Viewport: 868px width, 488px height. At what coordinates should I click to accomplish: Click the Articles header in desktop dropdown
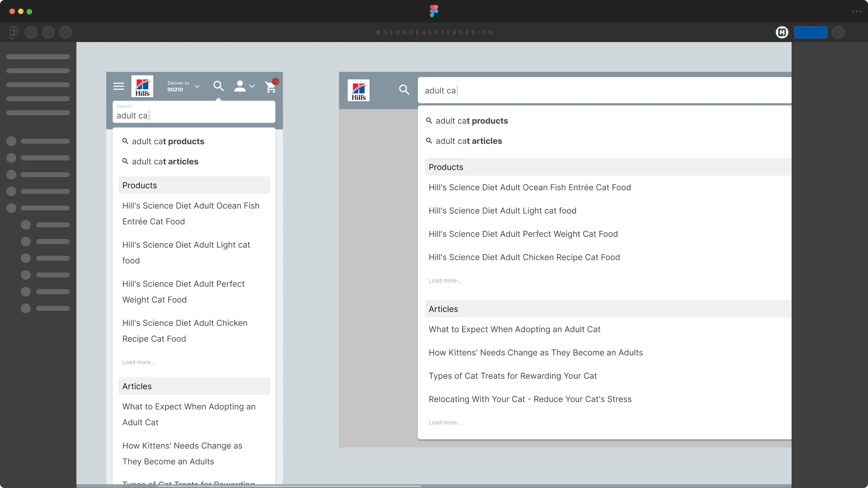click(608, 309)
